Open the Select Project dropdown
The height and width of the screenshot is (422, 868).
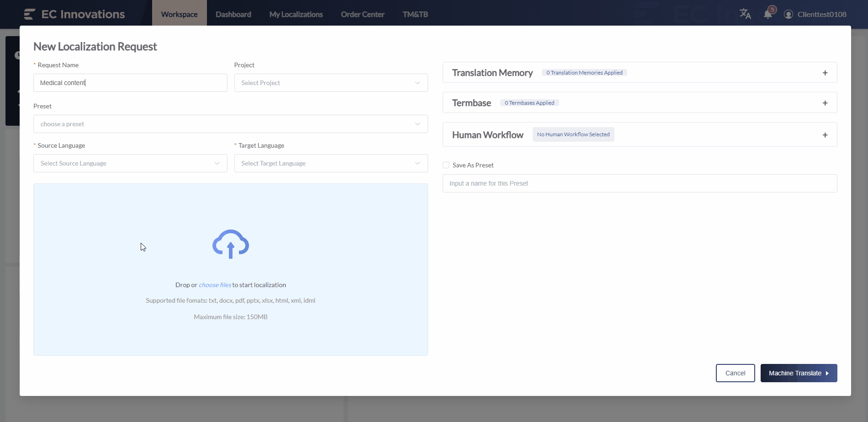point(331,83)
